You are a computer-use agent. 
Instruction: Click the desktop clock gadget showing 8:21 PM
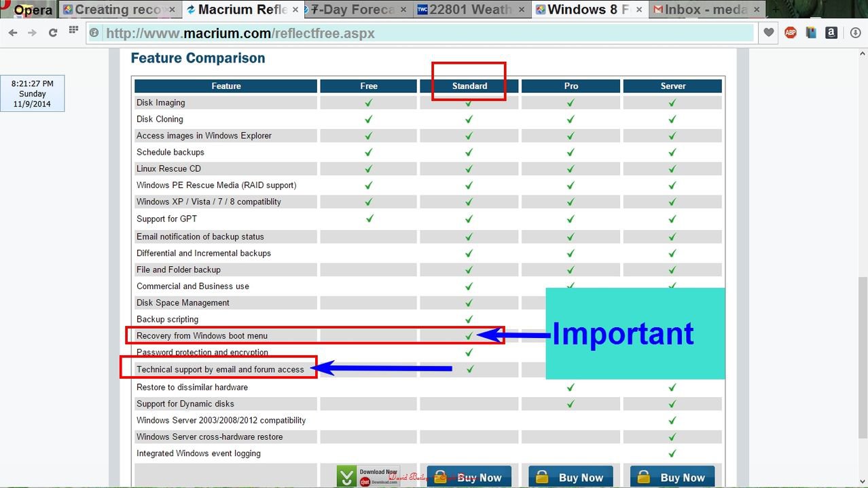tap(33, 94)
